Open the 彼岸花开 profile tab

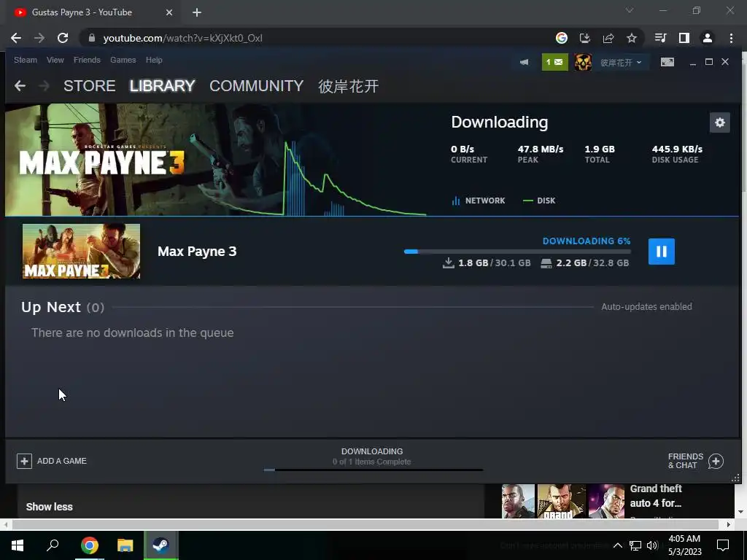[348, 86]
